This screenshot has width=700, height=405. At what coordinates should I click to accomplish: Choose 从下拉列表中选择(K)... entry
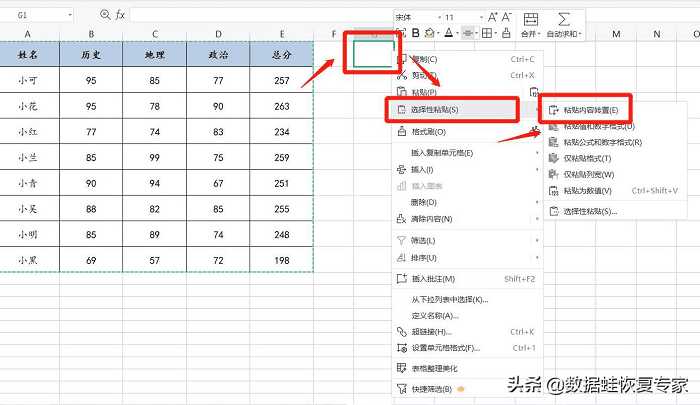coord(467,300)
